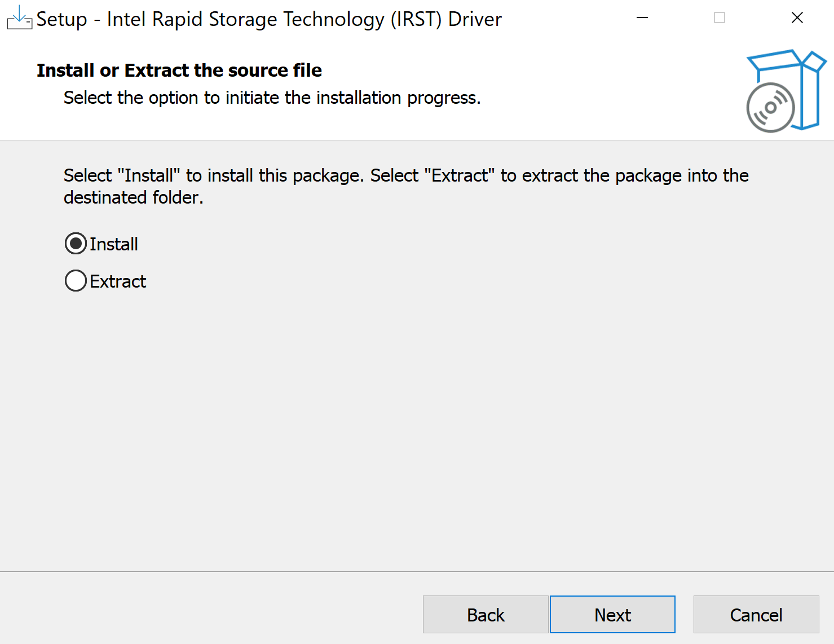Select the Extract radio button circle
Viewport: 834px width, 644px height.
76,281
